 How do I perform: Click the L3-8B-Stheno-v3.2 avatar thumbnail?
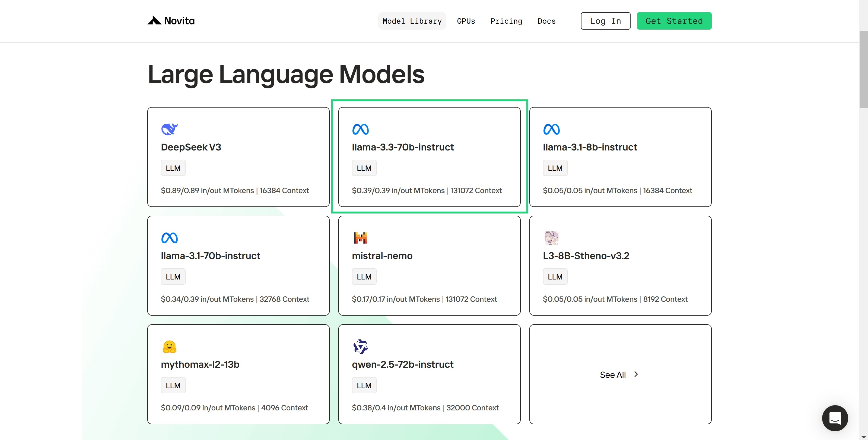click(x=551, y=238)
